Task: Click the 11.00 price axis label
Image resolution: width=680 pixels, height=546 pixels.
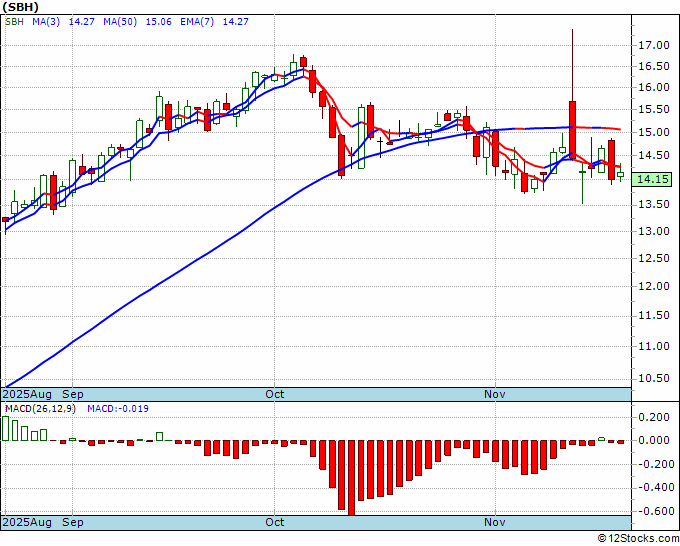Action: [x=654, y=346]
